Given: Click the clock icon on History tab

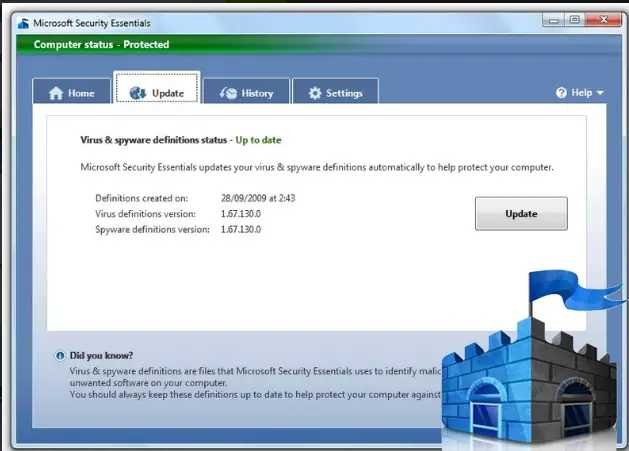Looking at the screenshot, I should tap(228, 93).
